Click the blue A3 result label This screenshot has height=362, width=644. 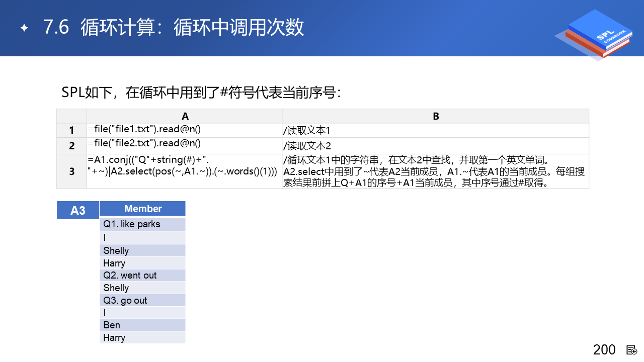coord(78,210)
